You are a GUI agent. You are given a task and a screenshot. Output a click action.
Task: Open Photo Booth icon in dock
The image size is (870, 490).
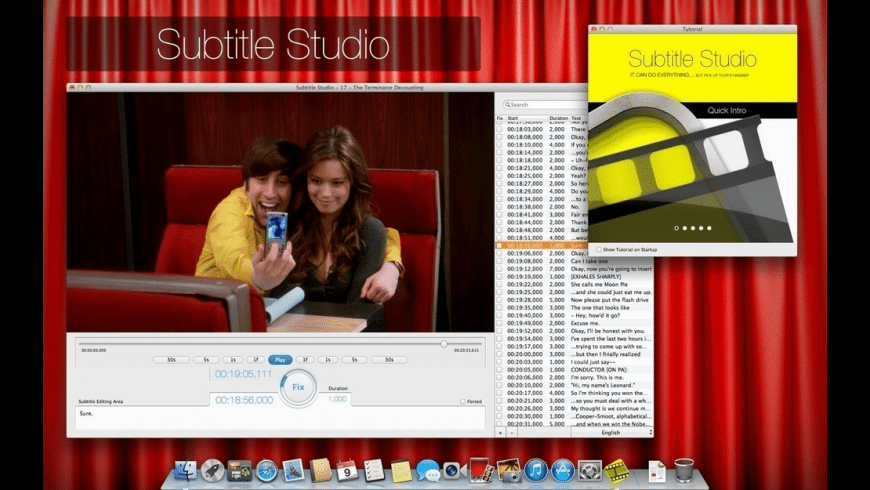(481, 470)
